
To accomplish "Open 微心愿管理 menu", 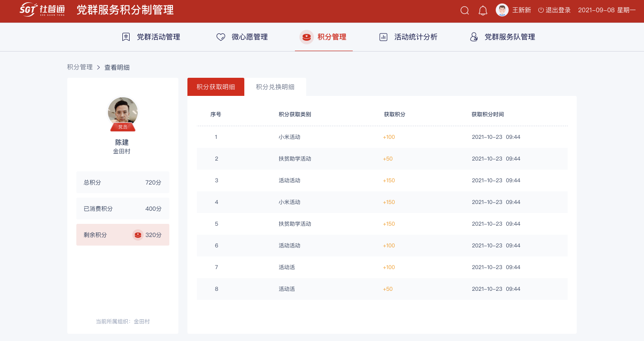I will coord(242,37).
